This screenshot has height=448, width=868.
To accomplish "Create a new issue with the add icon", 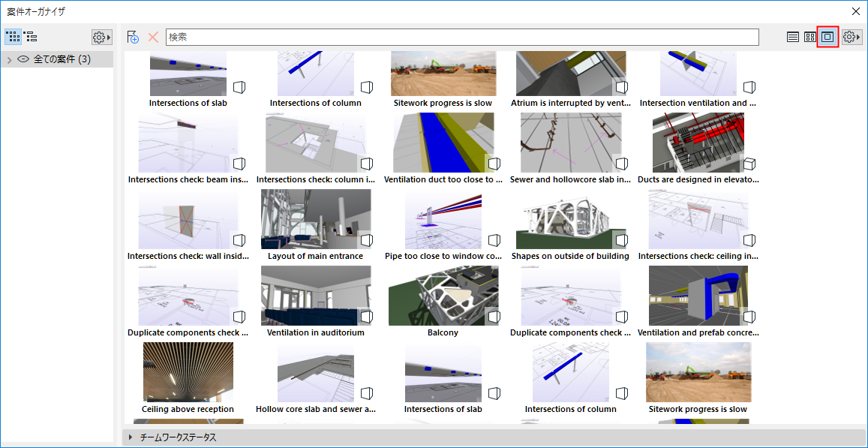I will coord(133,37).
